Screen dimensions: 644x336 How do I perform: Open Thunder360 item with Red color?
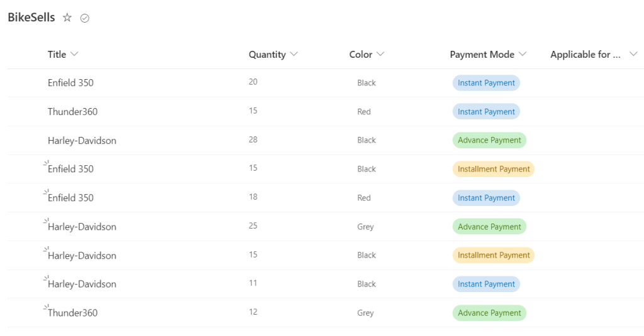pos(72,112)
